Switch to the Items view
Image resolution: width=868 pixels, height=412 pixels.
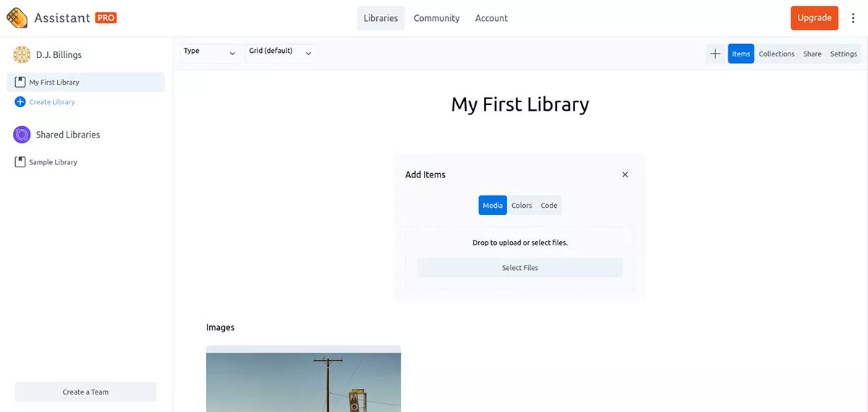coord(741,54)
